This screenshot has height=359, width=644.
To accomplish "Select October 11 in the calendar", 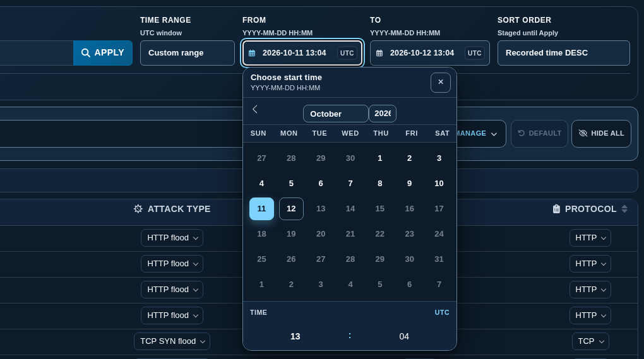I will [261, 209].
